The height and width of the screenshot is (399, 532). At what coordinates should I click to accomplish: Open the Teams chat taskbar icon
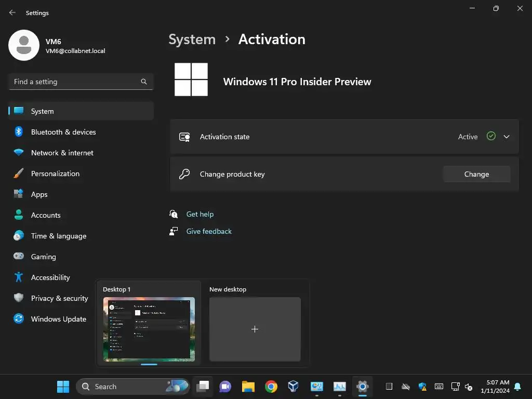click(225, 387)
